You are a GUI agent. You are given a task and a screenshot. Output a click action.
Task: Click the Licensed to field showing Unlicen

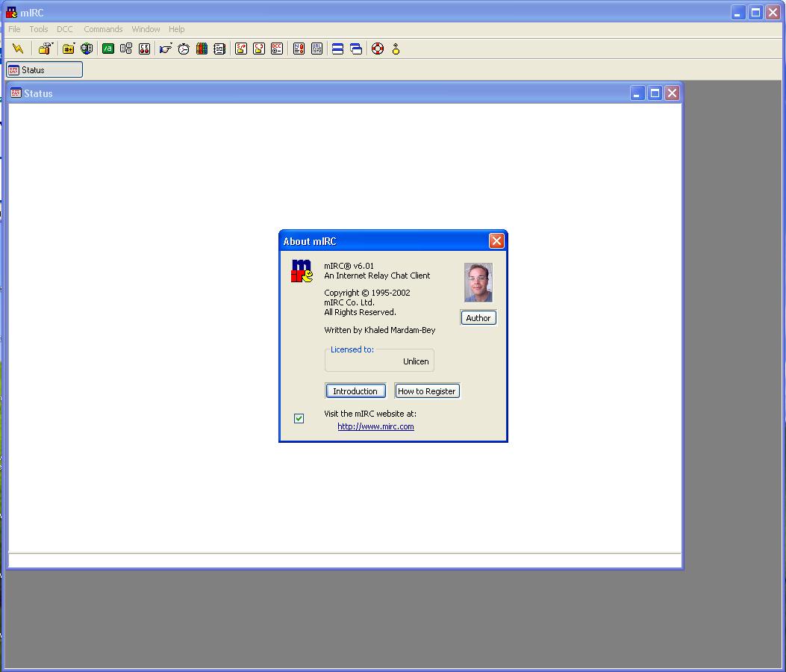pyautogui.click(x=379, y=361)
